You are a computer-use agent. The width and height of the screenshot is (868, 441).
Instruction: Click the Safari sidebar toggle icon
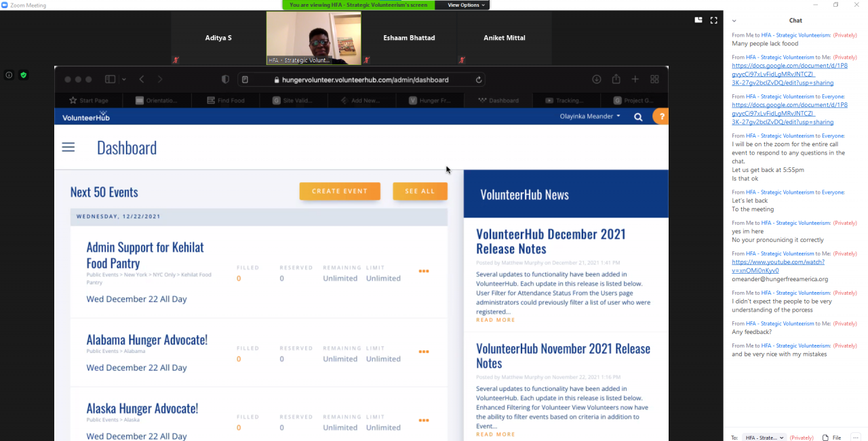[111, 79]
